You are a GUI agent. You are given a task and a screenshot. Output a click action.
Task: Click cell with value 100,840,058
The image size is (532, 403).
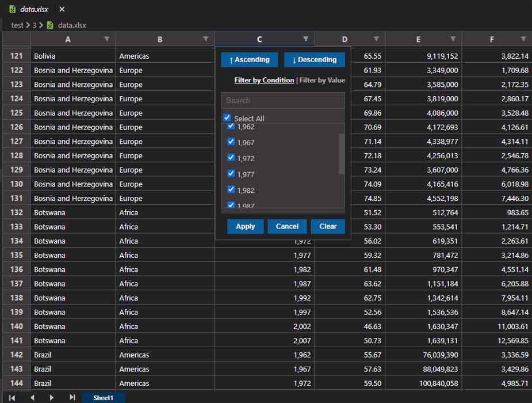click(423, 383)
